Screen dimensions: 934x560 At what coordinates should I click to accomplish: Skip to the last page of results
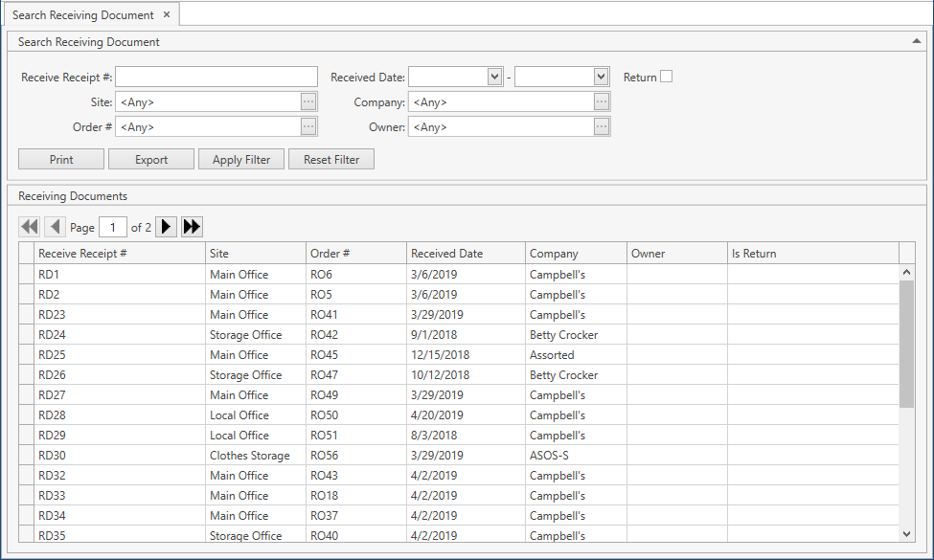pyautogui.click(x=191, y=226)
